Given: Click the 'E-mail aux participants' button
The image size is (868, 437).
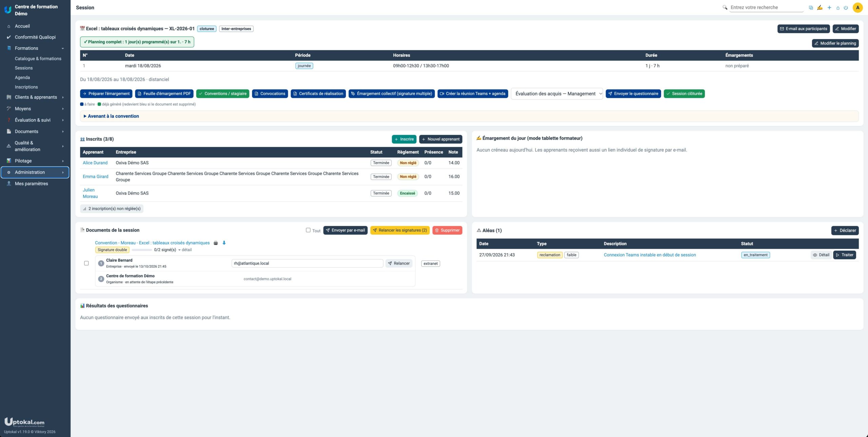Looking at the screenshot, I should point(804,29).
